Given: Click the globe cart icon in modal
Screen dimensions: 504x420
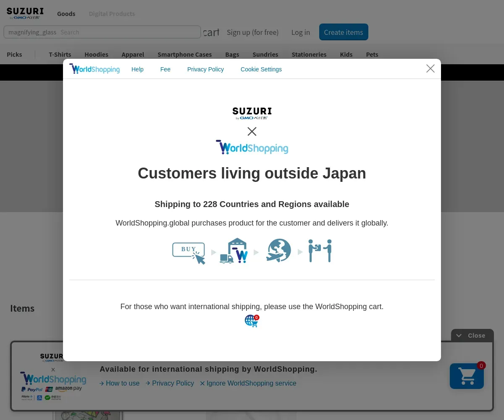Looking at the screenshot, I should pos(252,321).
